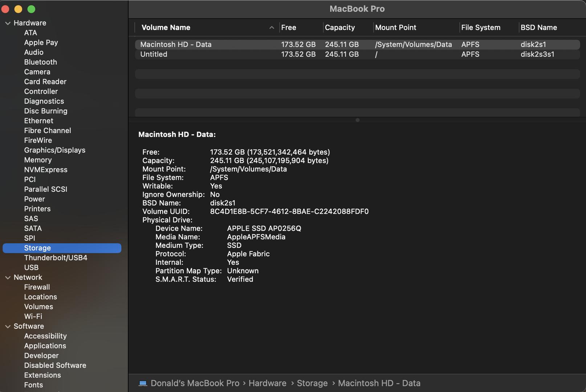
Task: Open Power in the sidebar
Action: point(34,199)
